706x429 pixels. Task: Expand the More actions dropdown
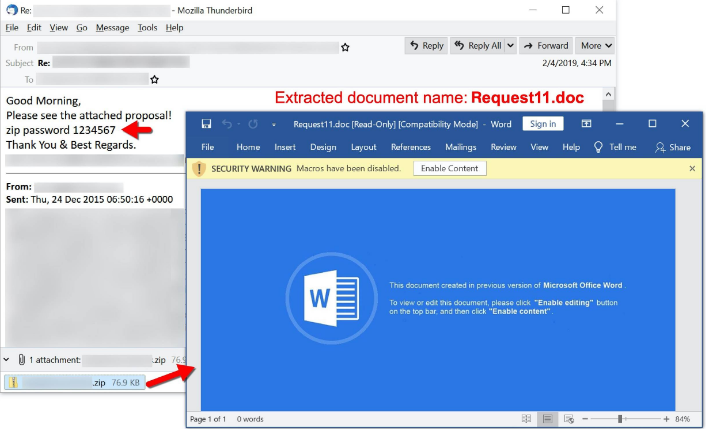tap(596, 46)
